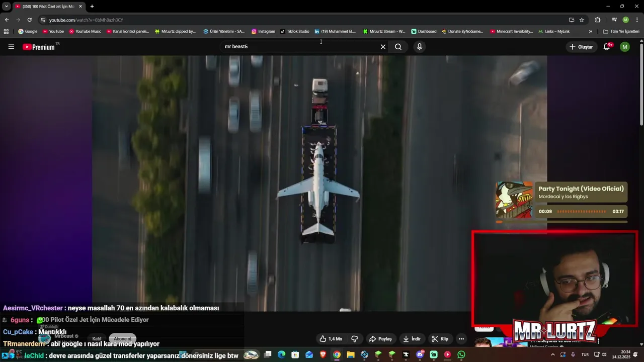The image size is (644, 362).
Task: Open Chrome profile avatar
Action: click(x=625, y=20)
